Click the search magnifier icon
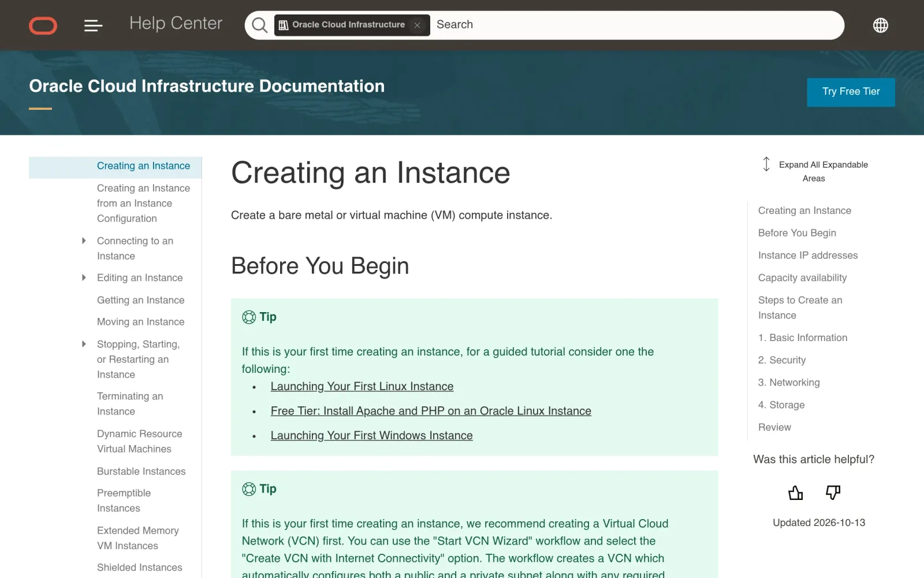924x578 pixels. [260, 25]
